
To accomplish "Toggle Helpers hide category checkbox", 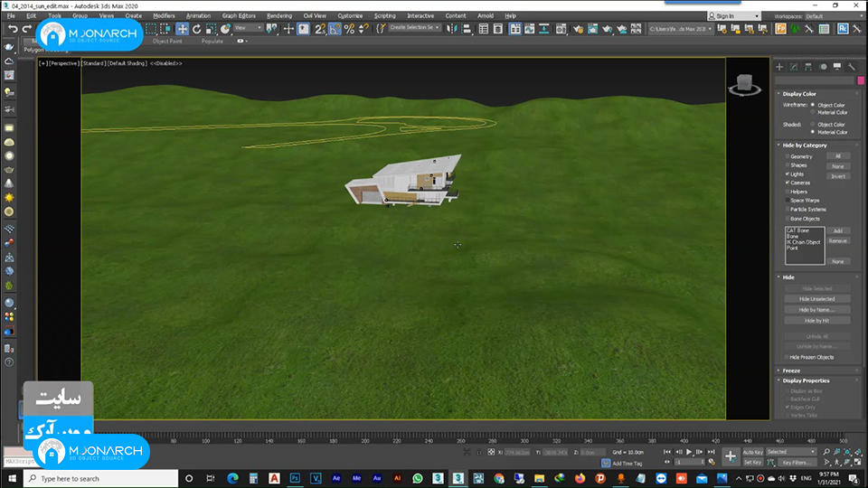I will pos(788,192).
